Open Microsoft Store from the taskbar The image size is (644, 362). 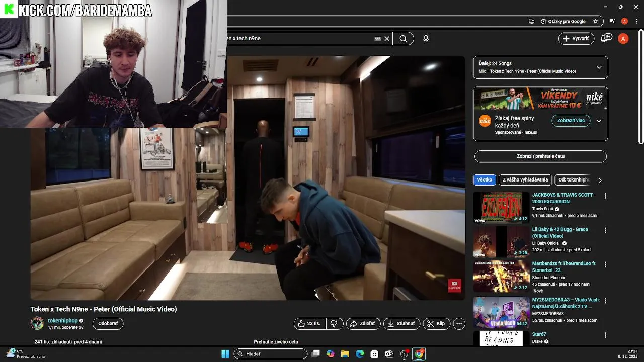(x=374, y=354)
